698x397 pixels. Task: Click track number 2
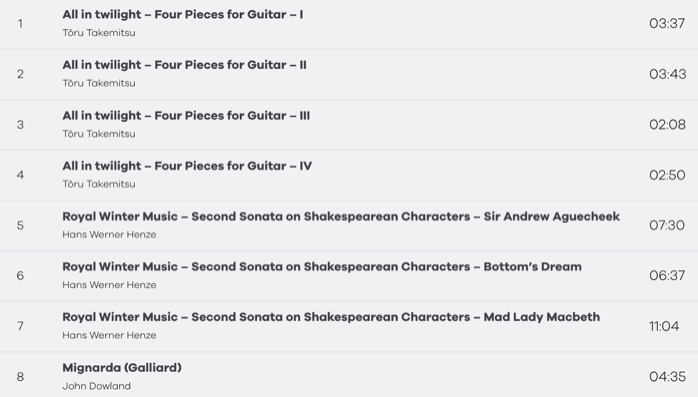pyautogui.click(x=20, y=74)
